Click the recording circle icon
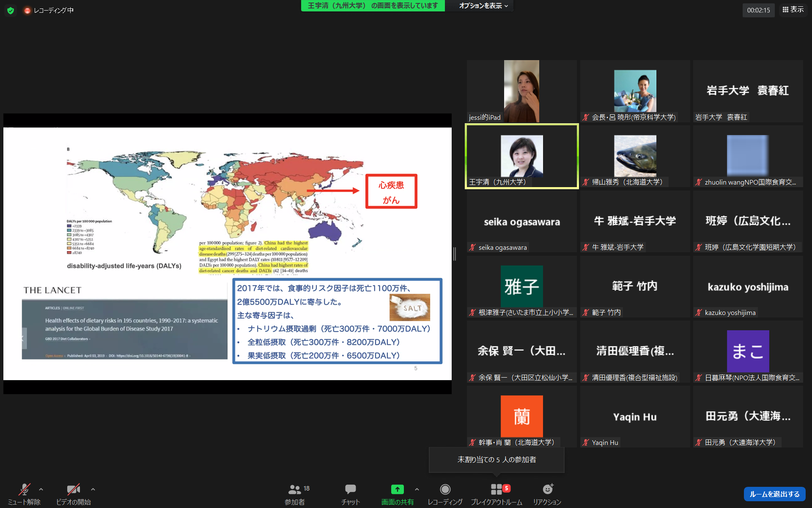 (445, 489)
